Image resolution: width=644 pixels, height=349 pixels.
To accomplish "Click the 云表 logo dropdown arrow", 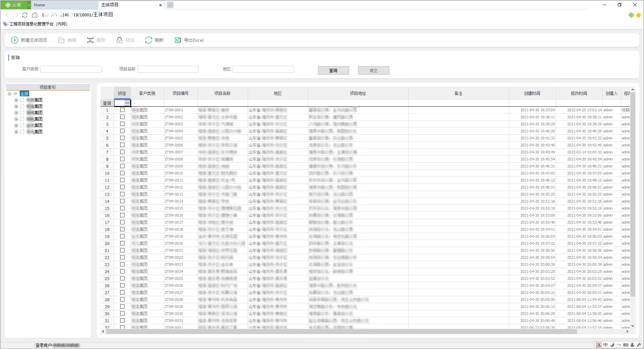I will click(x=29, y=5).
